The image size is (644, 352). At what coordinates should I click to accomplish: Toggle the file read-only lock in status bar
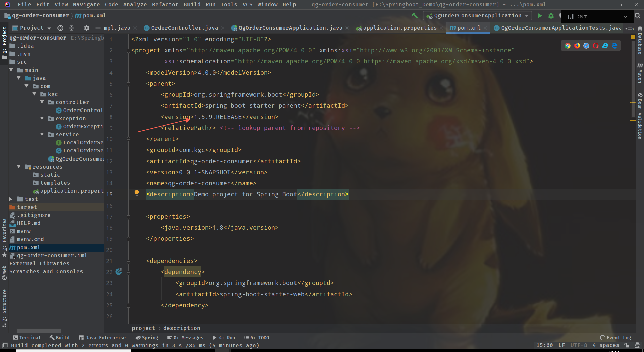[x=627, y=345]
